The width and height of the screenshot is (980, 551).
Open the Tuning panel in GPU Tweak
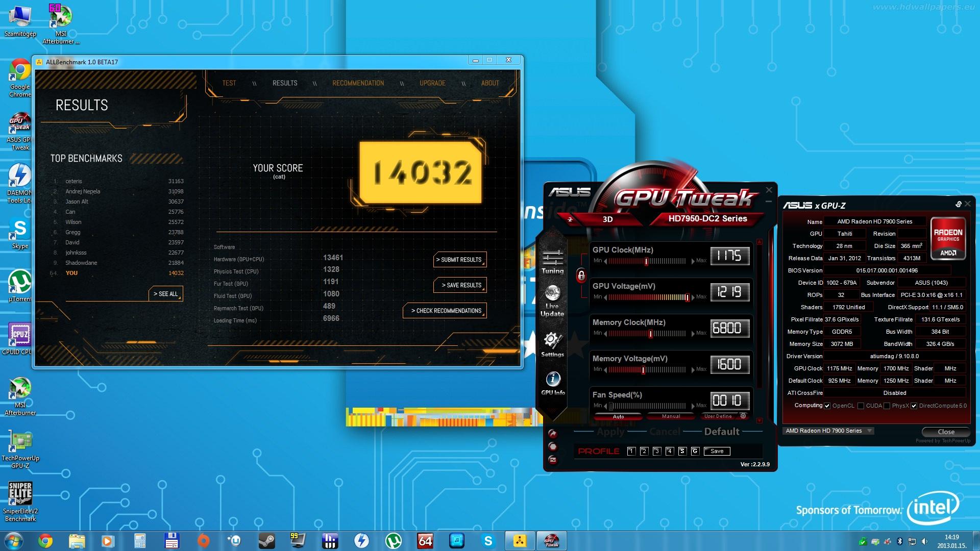point(553,261)
